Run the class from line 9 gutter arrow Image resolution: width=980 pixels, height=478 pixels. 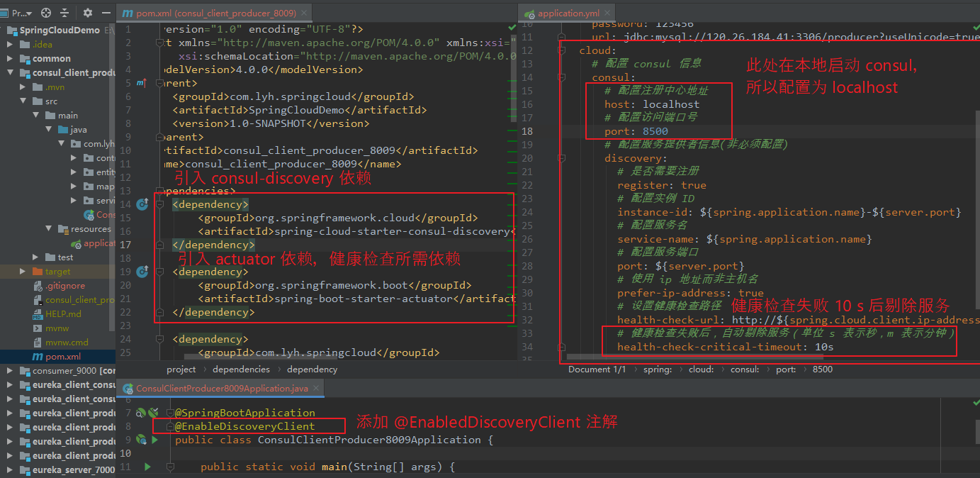(x=154, y=440)
